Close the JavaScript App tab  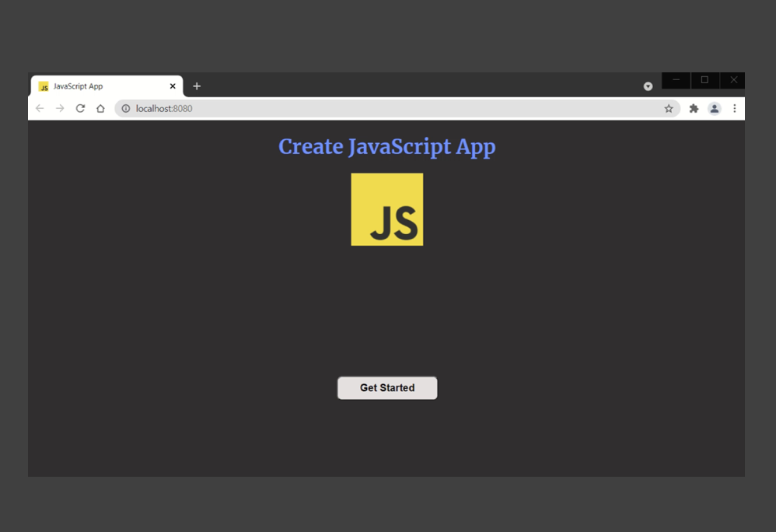click(173, 86)
